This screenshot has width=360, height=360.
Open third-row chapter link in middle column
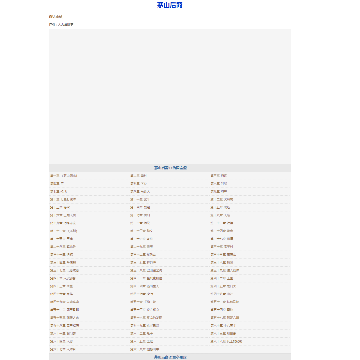coord(140,192)
